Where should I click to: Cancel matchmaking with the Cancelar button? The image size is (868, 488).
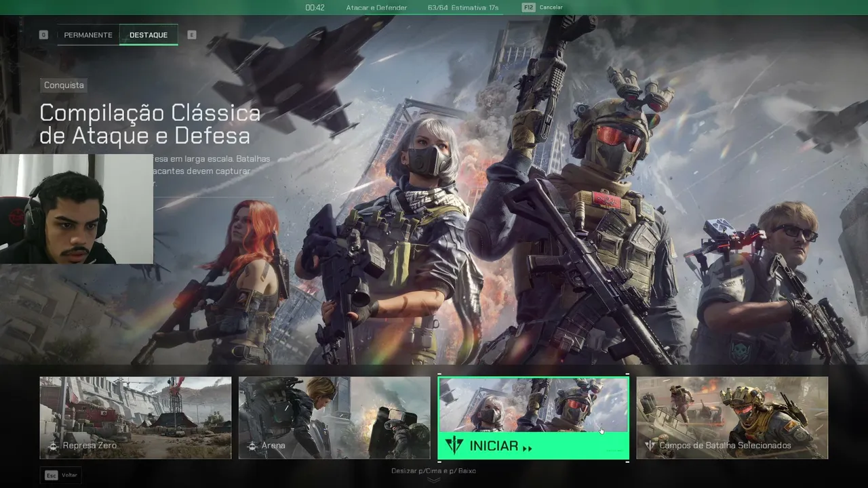pyautogui.click(x=551, y=7)
